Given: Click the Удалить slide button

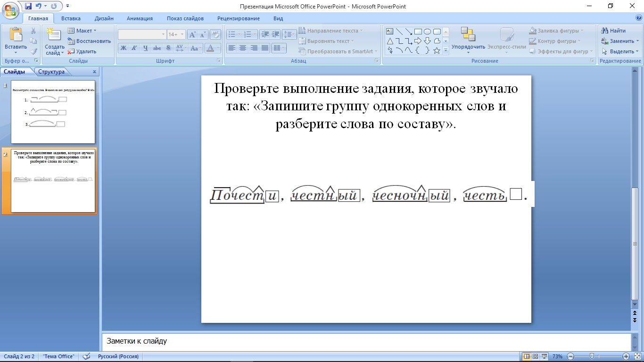Looking at the screenshot, I should 82,51.
